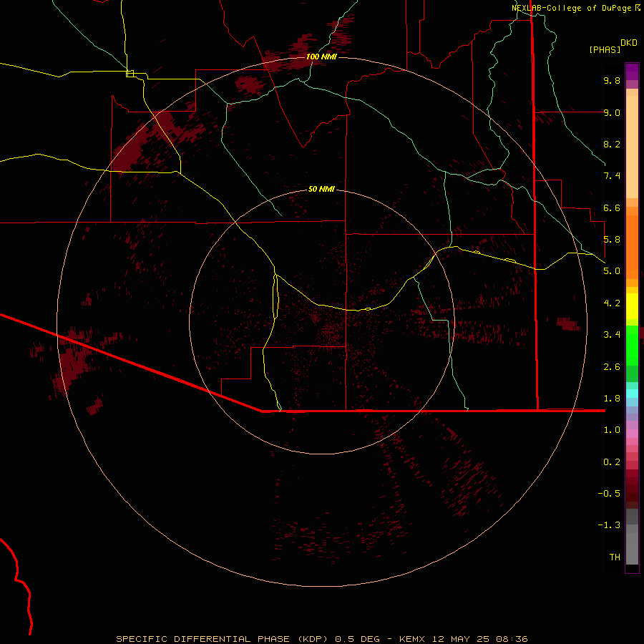Click the Specific Differential Phase caption text
The height and width of the screenshot is (644, 644).
(322, 639)
